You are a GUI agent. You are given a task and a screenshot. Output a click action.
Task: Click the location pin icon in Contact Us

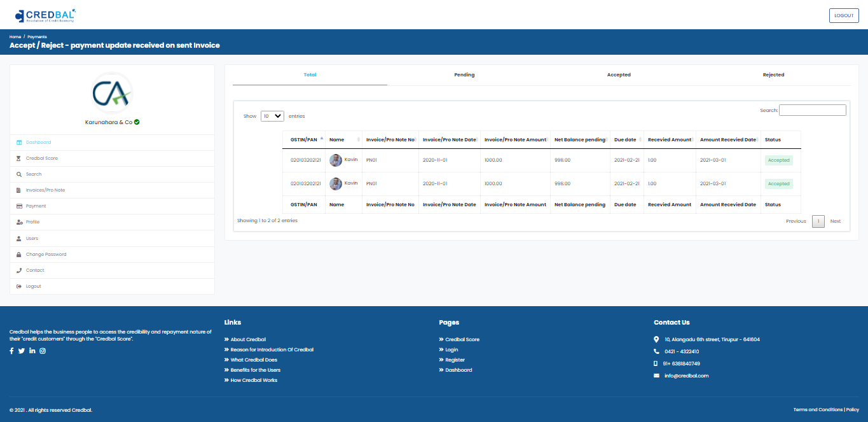656,339
